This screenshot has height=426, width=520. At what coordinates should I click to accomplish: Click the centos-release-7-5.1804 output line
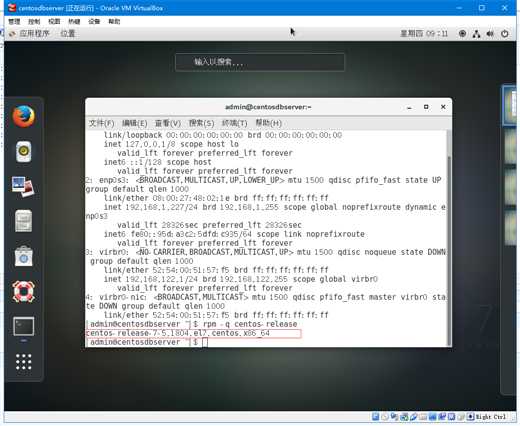(x=178, y=333)
